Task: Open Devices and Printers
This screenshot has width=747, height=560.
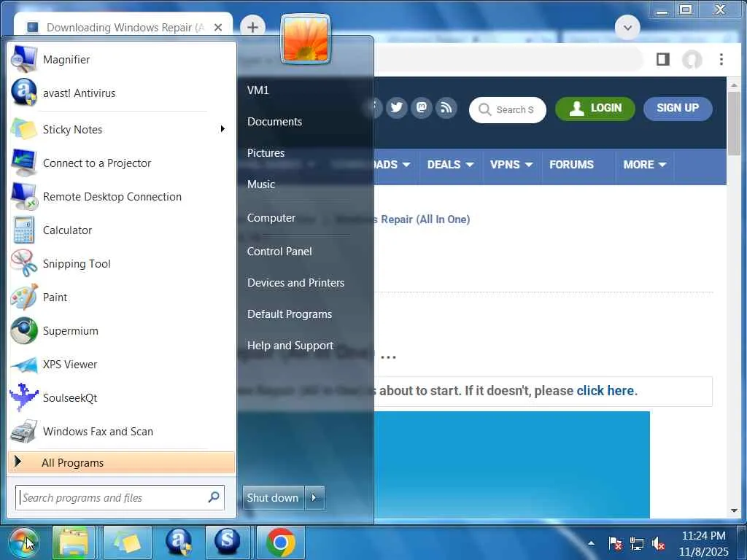Action: (x=295, y=283)
